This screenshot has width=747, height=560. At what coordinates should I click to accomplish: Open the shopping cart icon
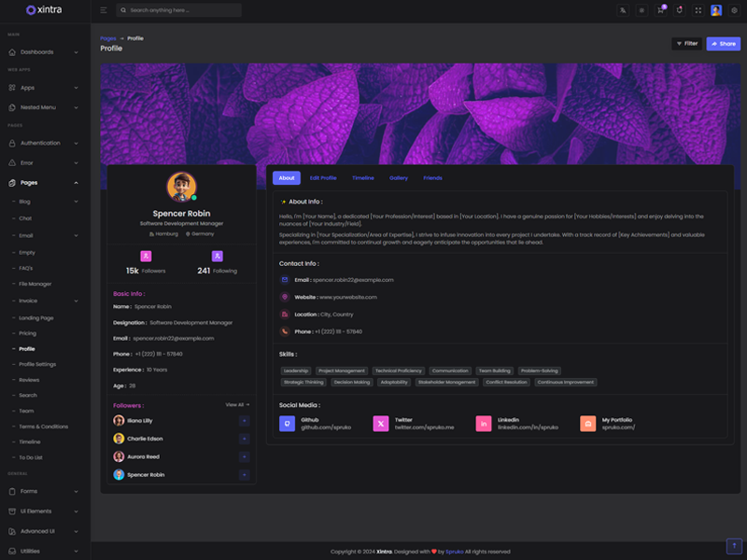tap(660, 10)
